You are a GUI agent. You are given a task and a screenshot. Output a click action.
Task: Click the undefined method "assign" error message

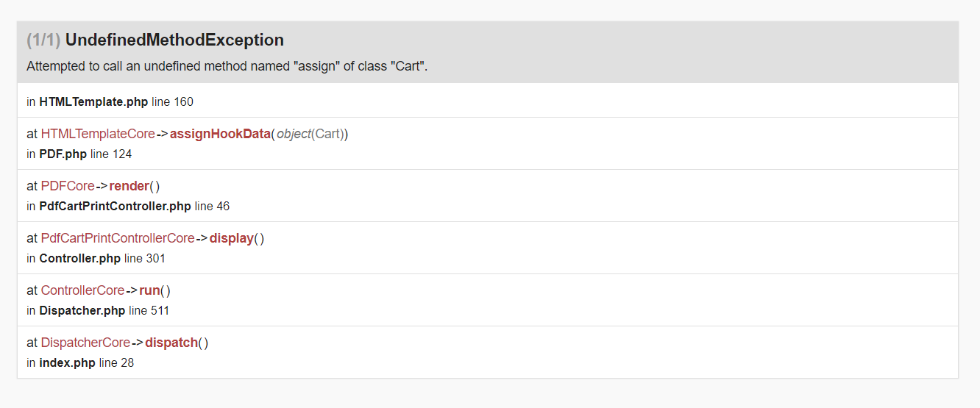(x=227, y=66)
